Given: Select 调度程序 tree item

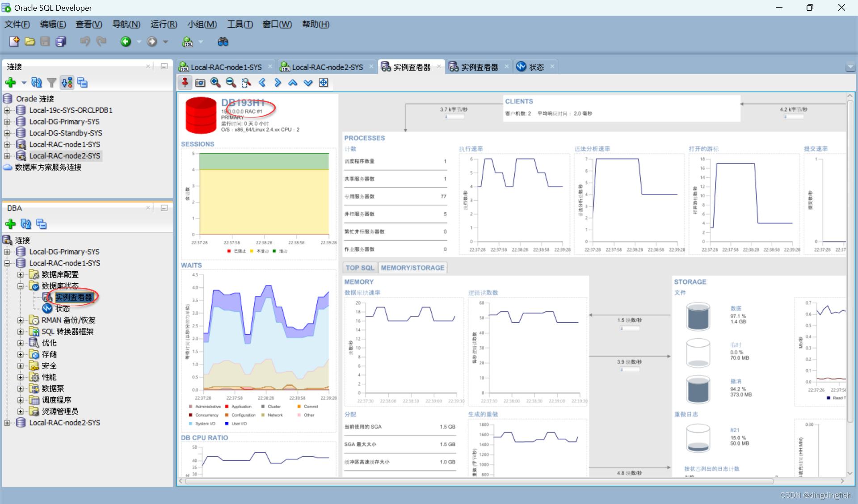Looking at the screenshot, I should coord(56,400).
